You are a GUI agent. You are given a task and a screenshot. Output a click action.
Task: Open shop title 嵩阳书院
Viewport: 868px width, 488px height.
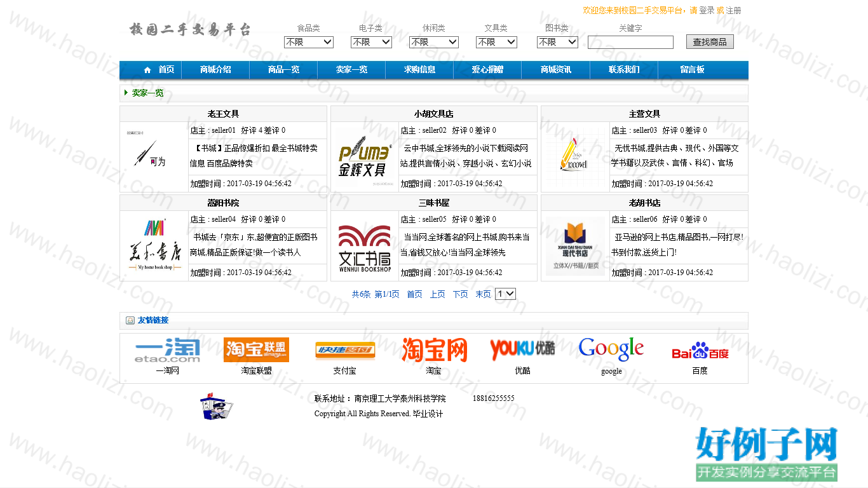223,203
